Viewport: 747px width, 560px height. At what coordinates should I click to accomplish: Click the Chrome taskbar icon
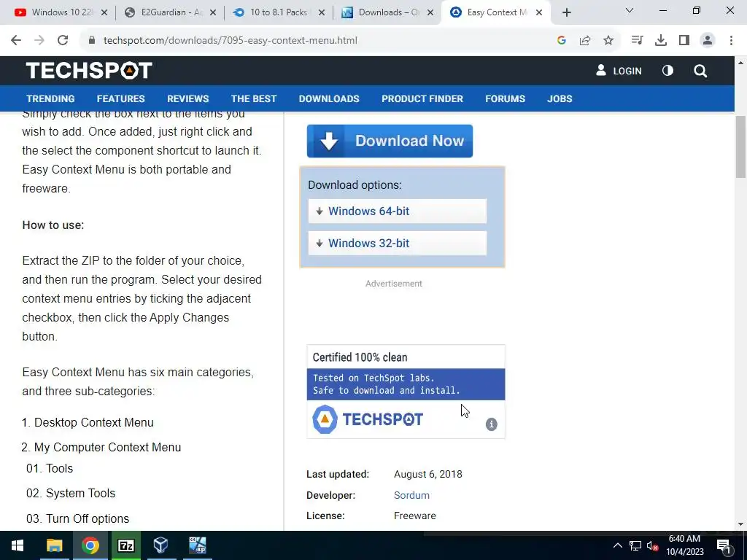tap(90, 545)
